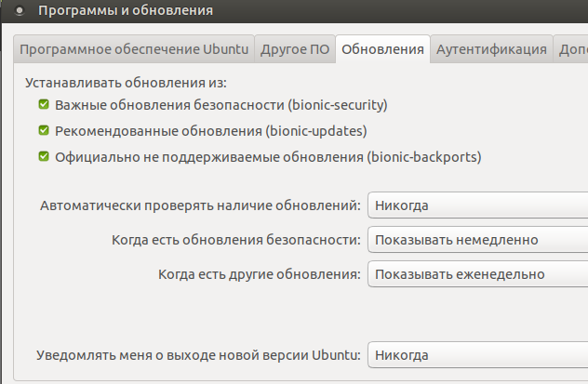Click the 'Автоматически проверять наличие обновлений:' label
588x384 pixels.
(x=201, y=205)
